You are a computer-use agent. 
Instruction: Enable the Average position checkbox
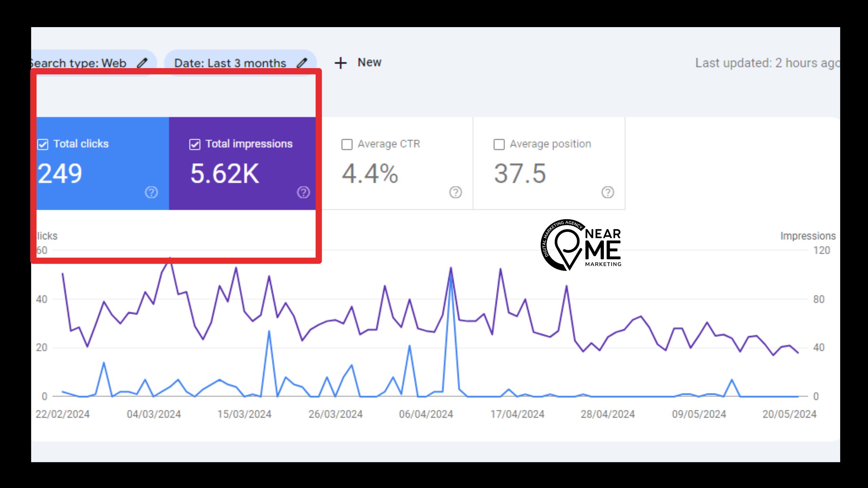tap(499, 144)
